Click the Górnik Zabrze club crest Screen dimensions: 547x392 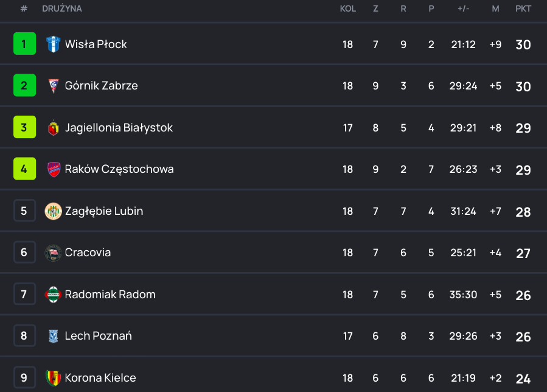click(54, 86)
